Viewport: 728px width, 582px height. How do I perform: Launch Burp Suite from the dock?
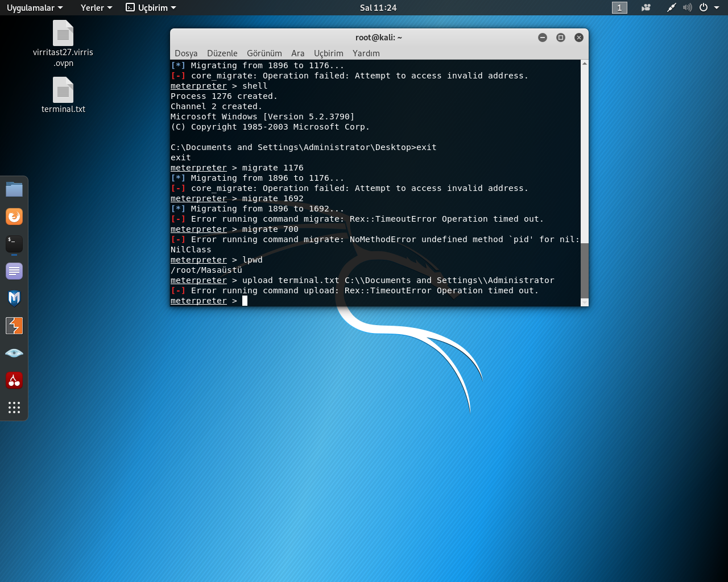point(14,326)
